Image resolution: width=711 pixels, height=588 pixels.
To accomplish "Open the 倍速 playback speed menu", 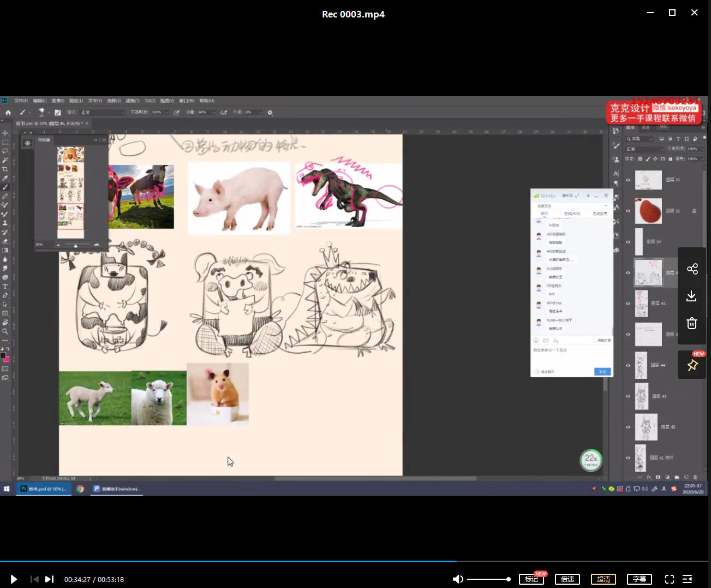I will (567, 579).
